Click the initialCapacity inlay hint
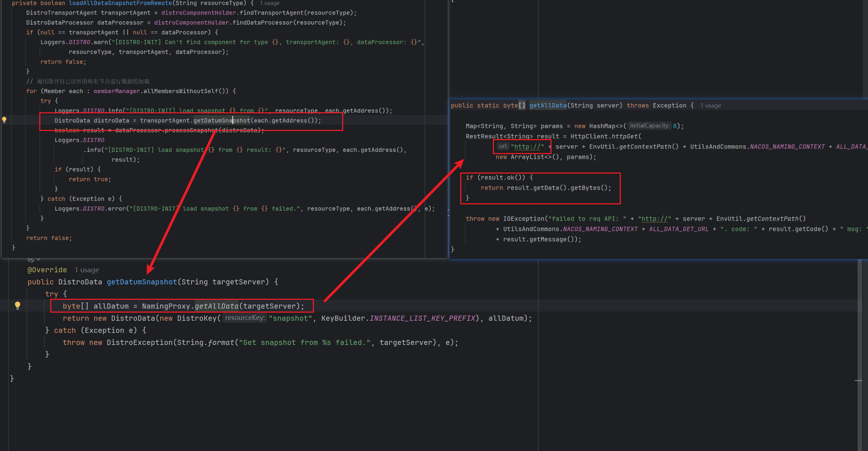The image size is (868, 451). click(649, 126)
